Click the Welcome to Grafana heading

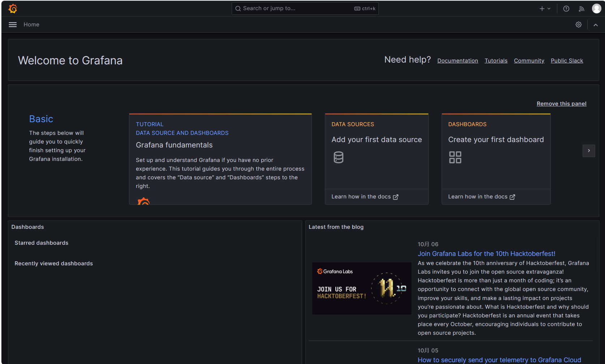(70, 60)
